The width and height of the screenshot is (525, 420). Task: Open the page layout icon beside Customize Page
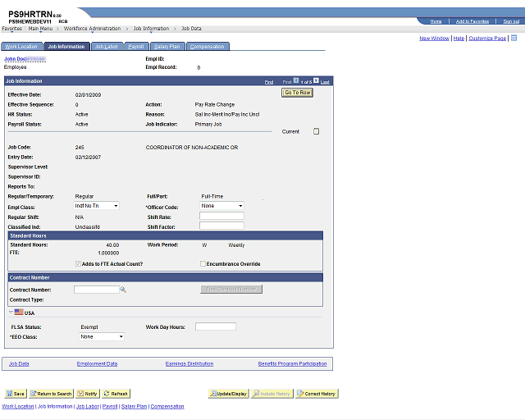coord(514,38)
